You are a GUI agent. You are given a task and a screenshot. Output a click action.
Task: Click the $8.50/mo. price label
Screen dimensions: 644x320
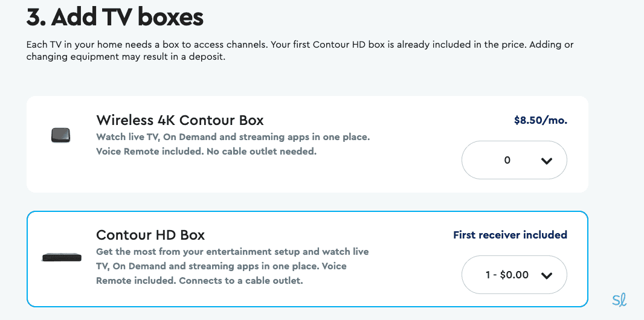point(540,120)
